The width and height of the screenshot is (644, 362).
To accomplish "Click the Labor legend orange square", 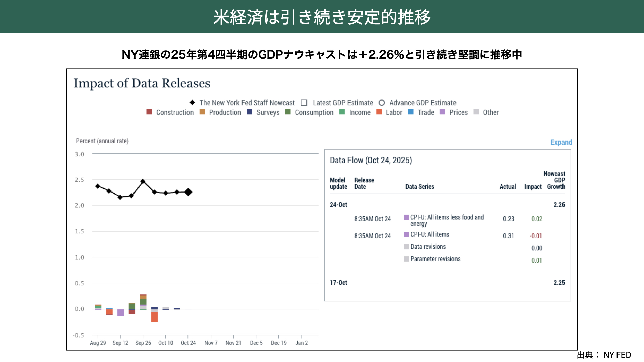I will pos(379,112).
